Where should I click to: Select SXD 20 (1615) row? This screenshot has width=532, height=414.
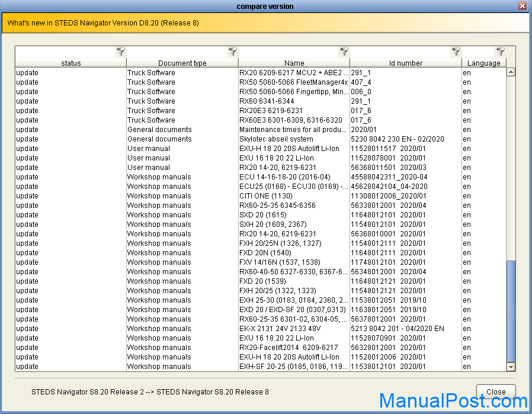click(x=261, y=215)
